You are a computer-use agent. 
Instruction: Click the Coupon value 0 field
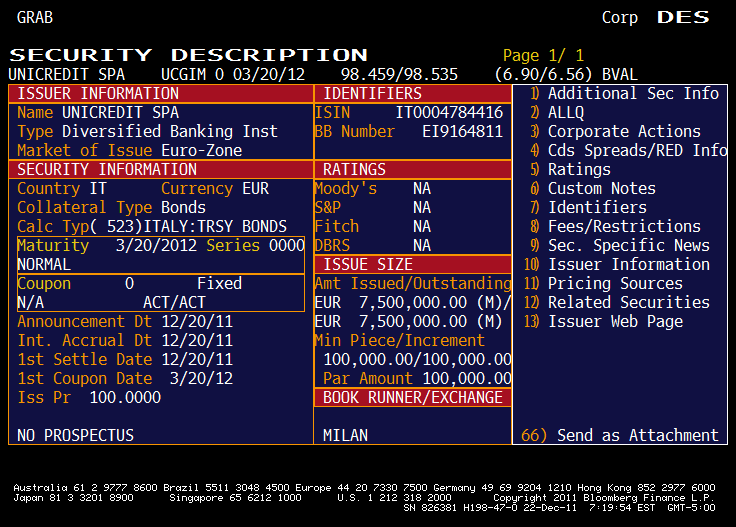click(130, 283)
